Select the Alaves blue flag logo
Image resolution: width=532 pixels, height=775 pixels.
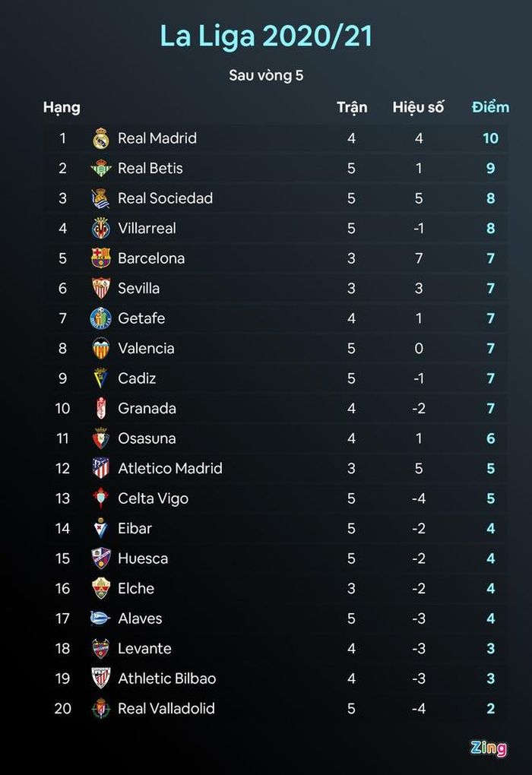(x=100, y=618)
